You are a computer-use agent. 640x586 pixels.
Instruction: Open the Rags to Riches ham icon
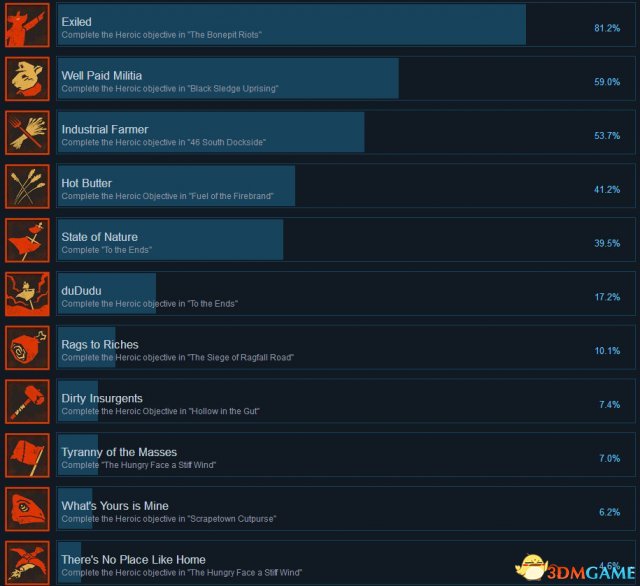(27, 348)
